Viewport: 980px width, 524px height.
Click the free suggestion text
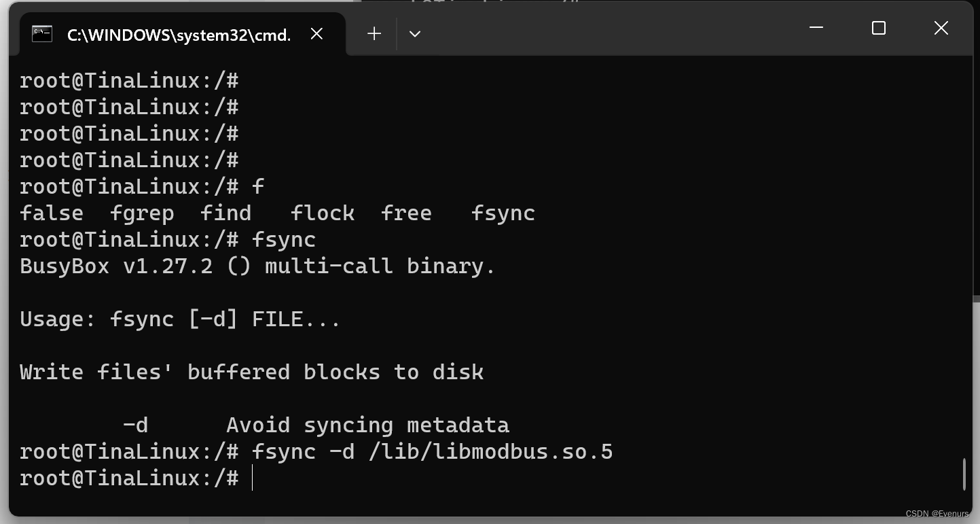pyautogui.click(x=406, y=213)
